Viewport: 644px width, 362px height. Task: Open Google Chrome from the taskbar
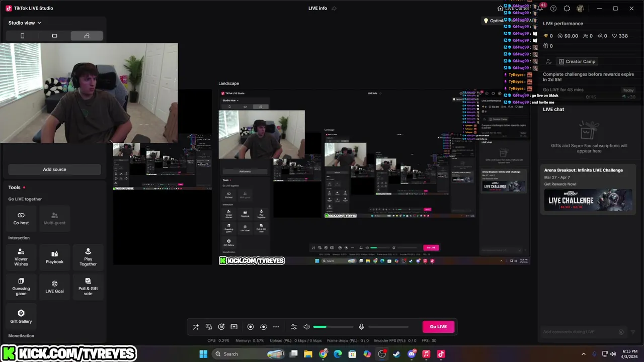click(x=323, y=354)
